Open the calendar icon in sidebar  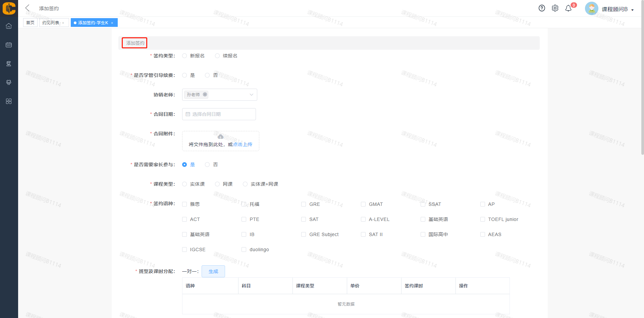coord(9,45)
